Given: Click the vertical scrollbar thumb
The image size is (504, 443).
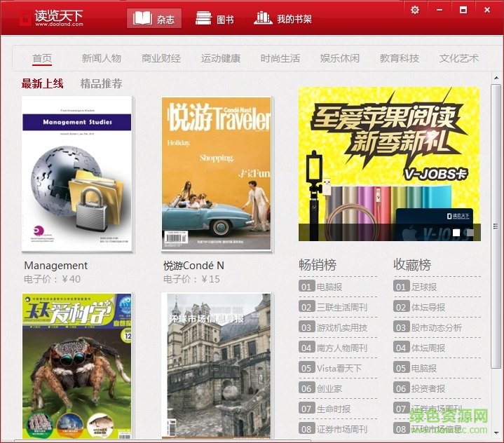Looking at the screenshot, I should coord(496,226).
